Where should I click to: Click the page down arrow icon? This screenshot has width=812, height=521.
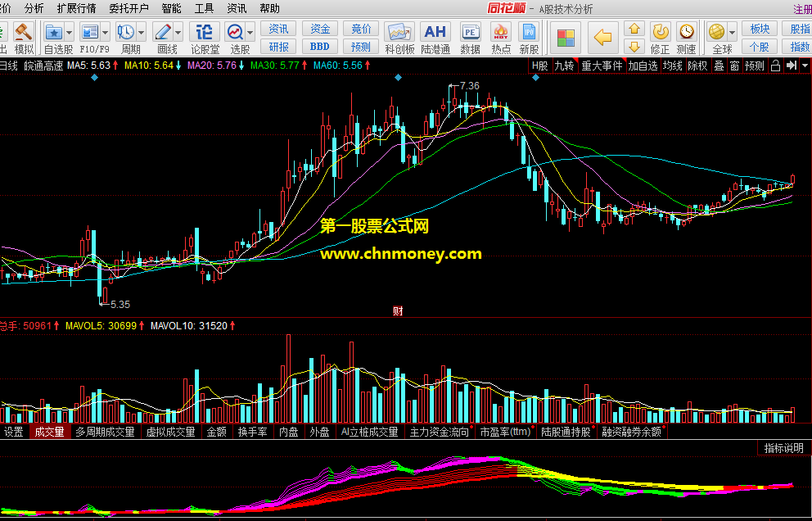pos(634,47)
